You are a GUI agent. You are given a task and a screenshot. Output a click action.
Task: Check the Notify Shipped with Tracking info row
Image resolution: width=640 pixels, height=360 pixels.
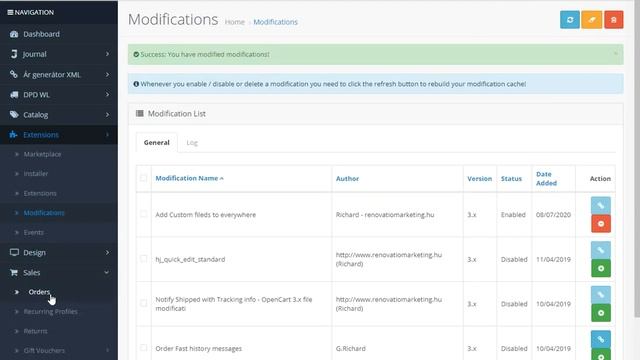click(x=143, y=303)
